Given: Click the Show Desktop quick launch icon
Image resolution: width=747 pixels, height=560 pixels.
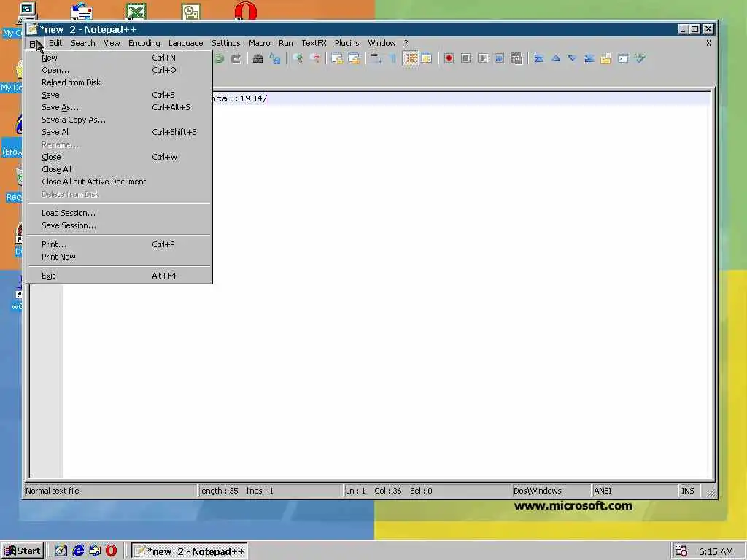Looking at the screenshot, I should [61, 551].
